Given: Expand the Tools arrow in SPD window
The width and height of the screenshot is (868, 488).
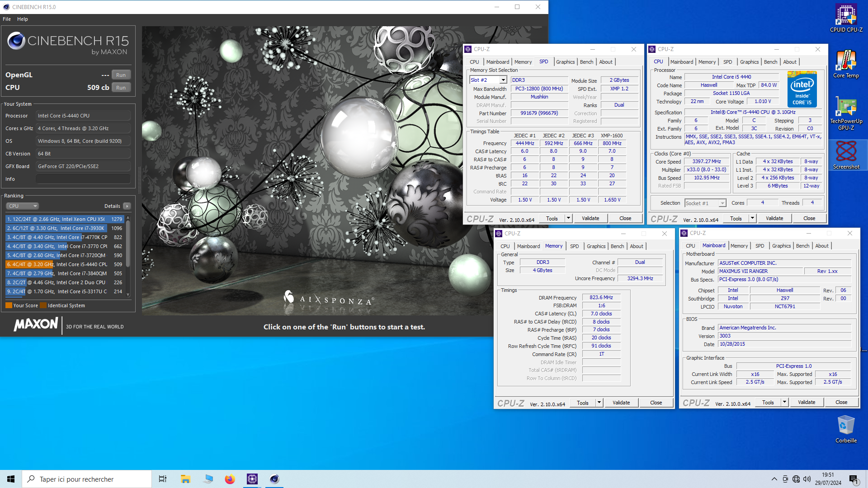Looking at the screenshot, I should (x=568, y=218).
